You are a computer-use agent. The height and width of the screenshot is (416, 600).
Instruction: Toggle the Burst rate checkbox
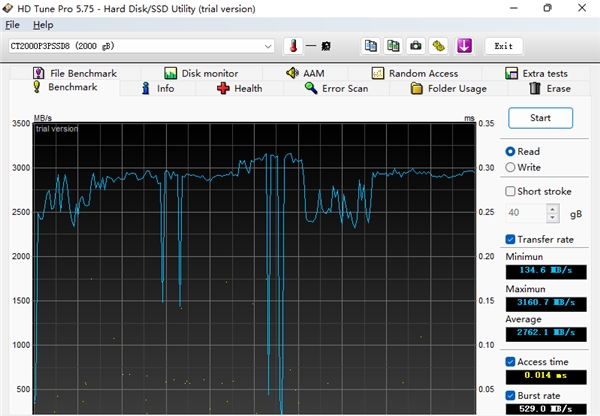click(x=510, y=395)
